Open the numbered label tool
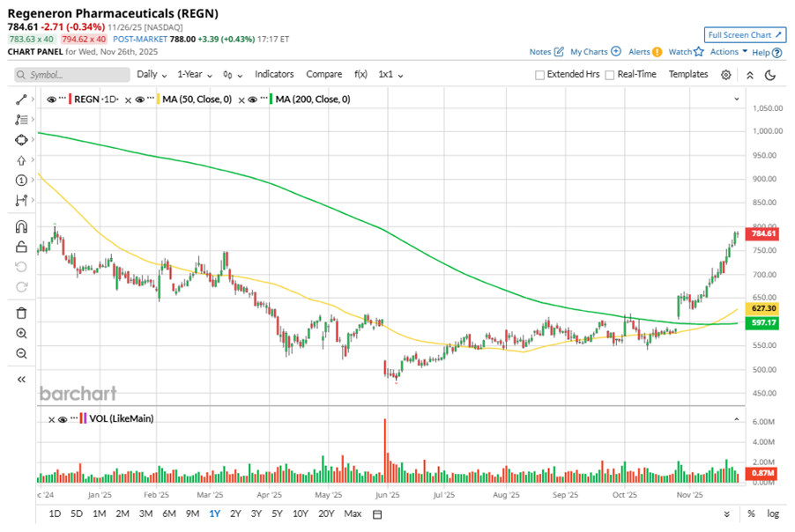795x532 pixels. tap(21, 181)
